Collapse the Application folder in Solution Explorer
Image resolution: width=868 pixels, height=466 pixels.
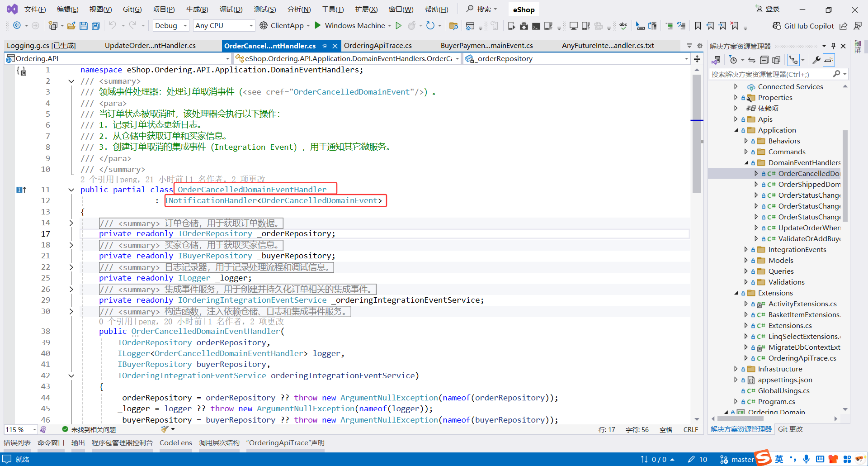click(736, 130)
